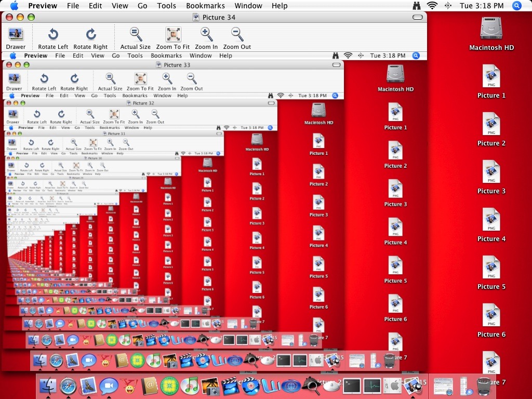Open Safari from the frontmost dock
532x399 pixels.
(68, 385)
